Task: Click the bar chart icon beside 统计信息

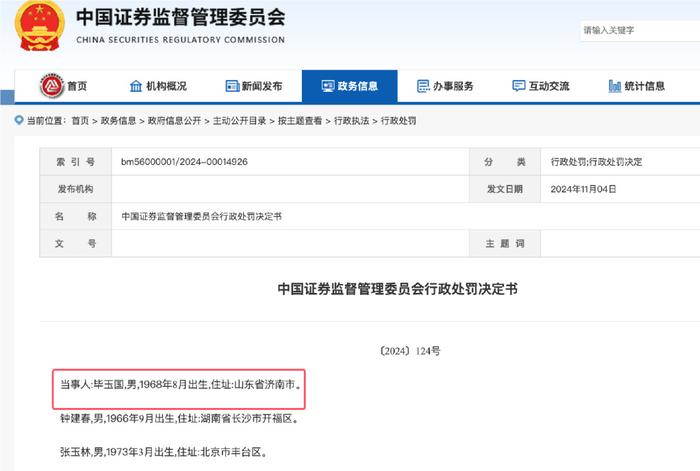Action: [615, 86]
